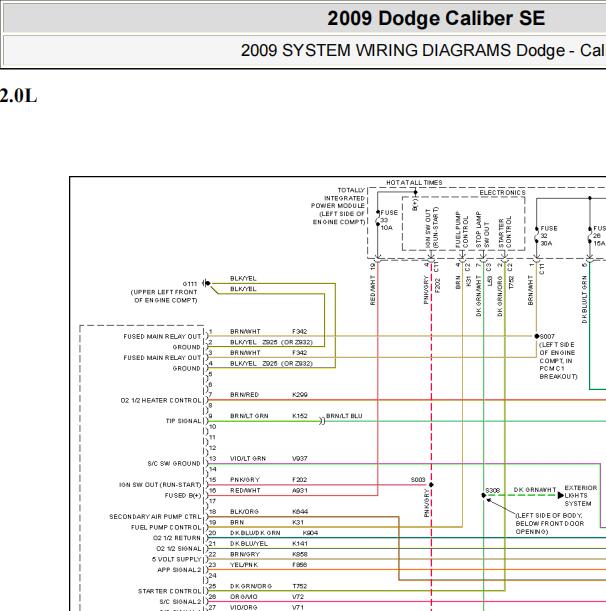606x611 pixels.
Task: Click the 'S007' splice label
Action: point(547,336)
